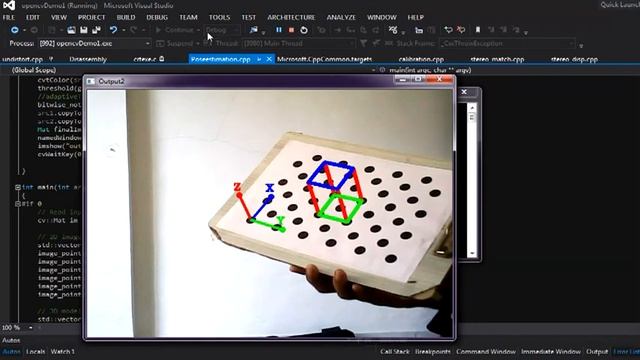Image resolution: width=640 pixels, height=360 pixels.
Task: Open the WINDOW menu
Action: point(382,18)
